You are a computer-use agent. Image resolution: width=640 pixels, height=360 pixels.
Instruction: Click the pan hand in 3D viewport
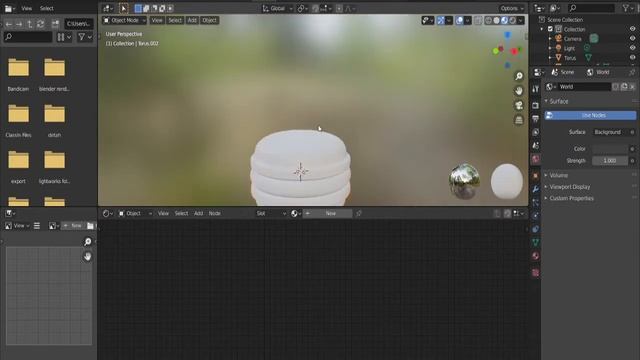519,91
